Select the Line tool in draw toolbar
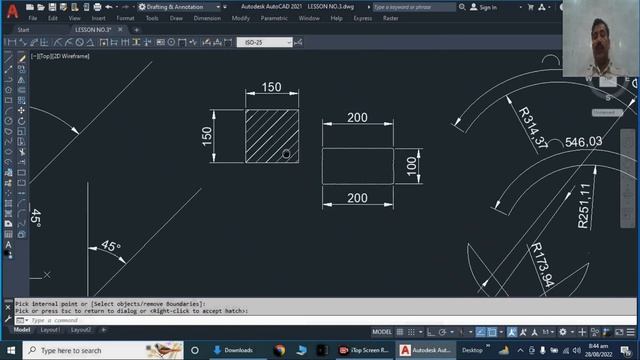This screenshot has height=360, width=640. tap(8, 58)
